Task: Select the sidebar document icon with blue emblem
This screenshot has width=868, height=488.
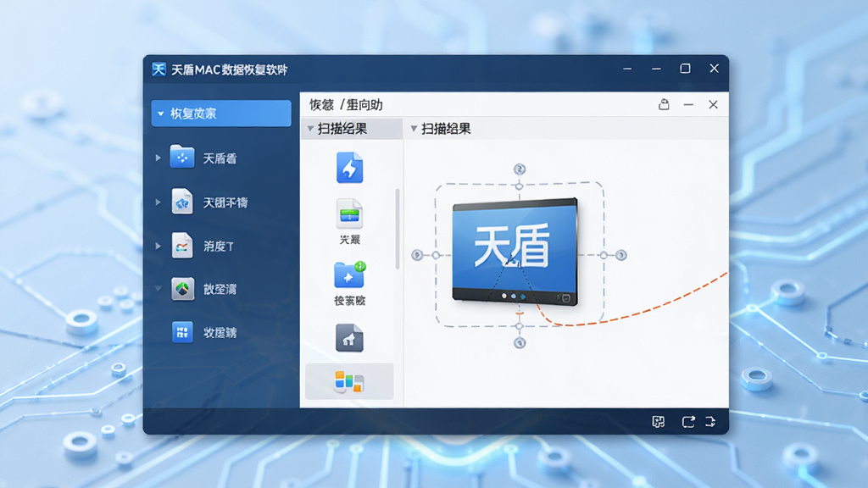Action: tap(182, 202)
